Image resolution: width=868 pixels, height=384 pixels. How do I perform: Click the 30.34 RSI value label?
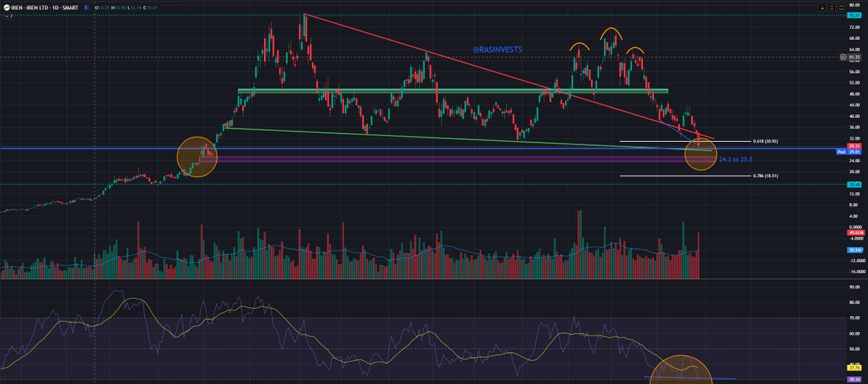click(x=854, y=380)
